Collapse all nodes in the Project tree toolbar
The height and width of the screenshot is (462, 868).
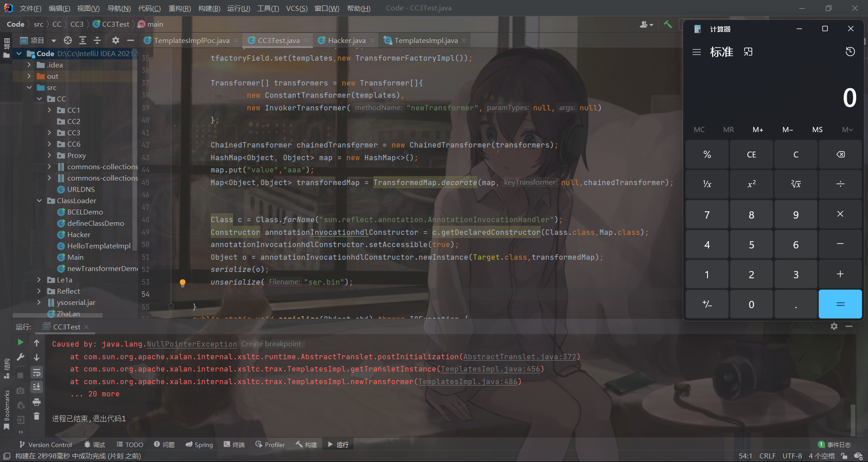click(x=97, y=41)
